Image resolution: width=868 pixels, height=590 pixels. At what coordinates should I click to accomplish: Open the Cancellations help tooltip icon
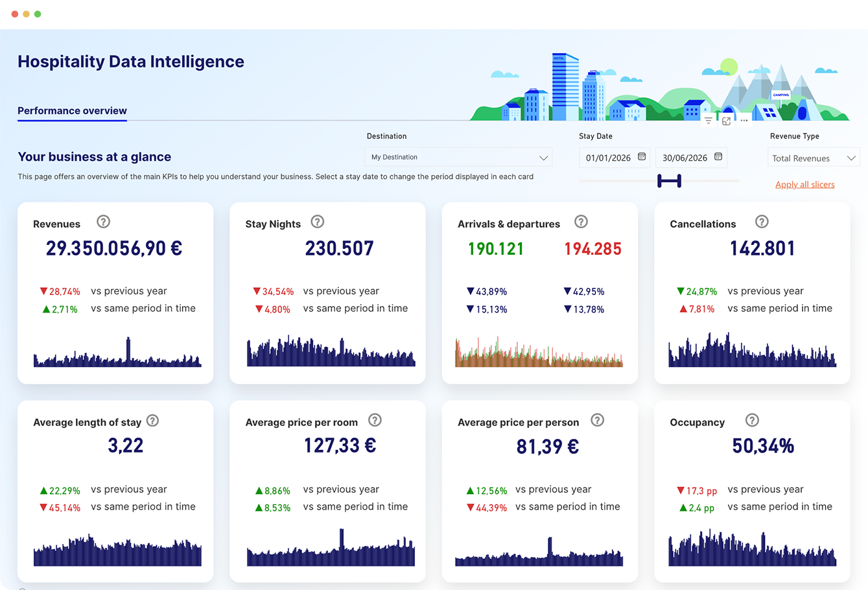762,222
